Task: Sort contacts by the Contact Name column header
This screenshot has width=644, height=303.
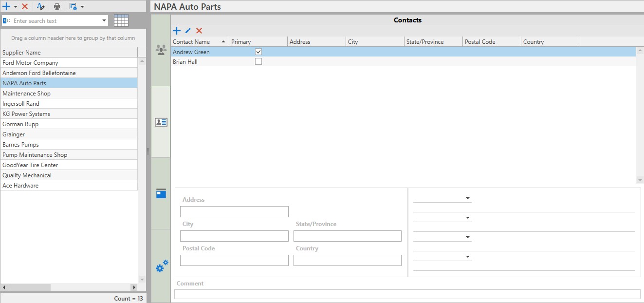Action: (x=200, y=42)
